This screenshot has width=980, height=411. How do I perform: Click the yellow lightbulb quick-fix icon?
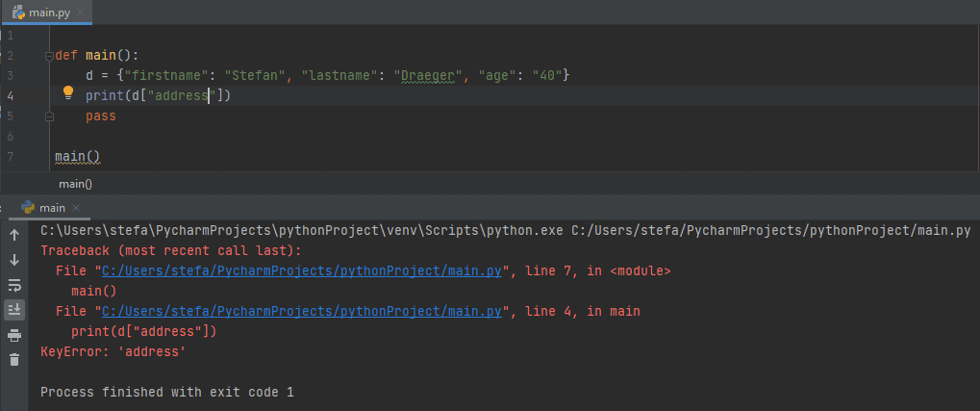point(68,93)
